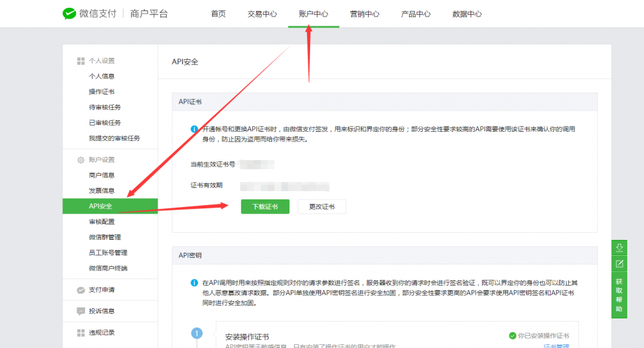Open 商户信息 in the sidebar
The image size is (644, 348).
tap(102, 175)
